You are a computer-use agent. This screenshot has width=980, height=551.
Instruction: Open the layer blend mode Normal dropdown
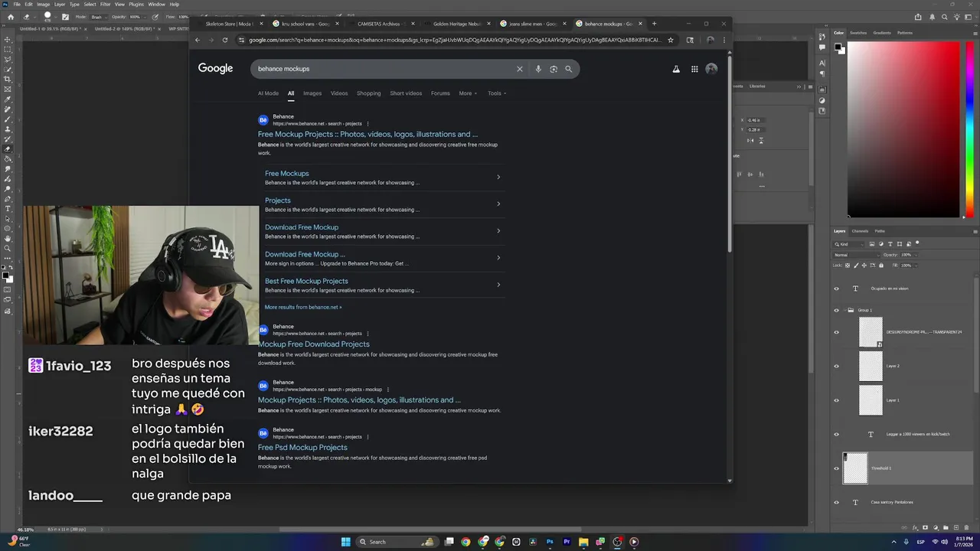click(857, 255)
